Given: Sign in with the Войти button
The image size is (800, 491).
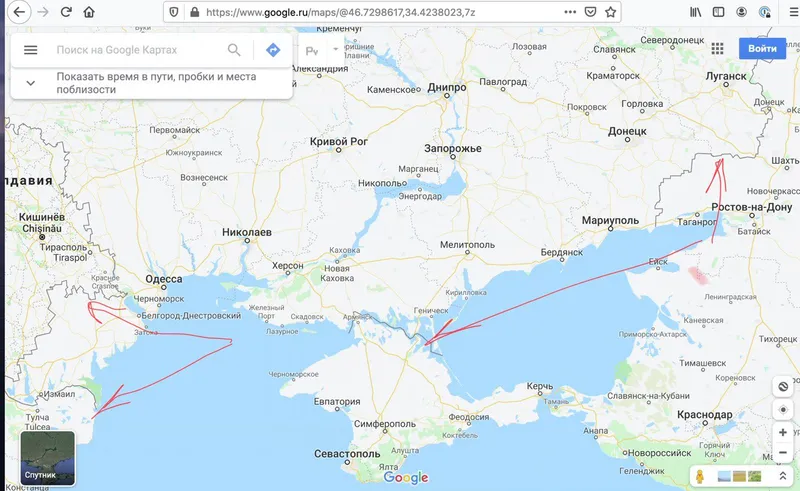Looking at the screenshot, I should 762,48.
